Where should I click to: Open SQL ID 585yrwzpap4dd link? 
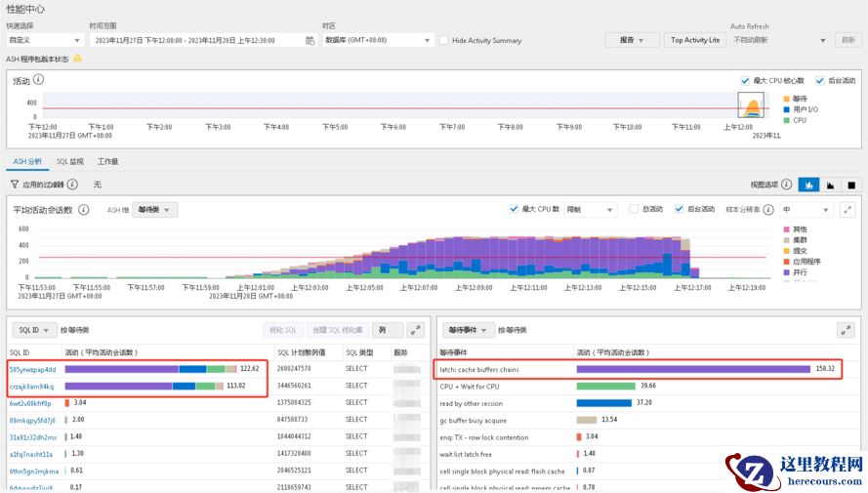pos(32,369)
